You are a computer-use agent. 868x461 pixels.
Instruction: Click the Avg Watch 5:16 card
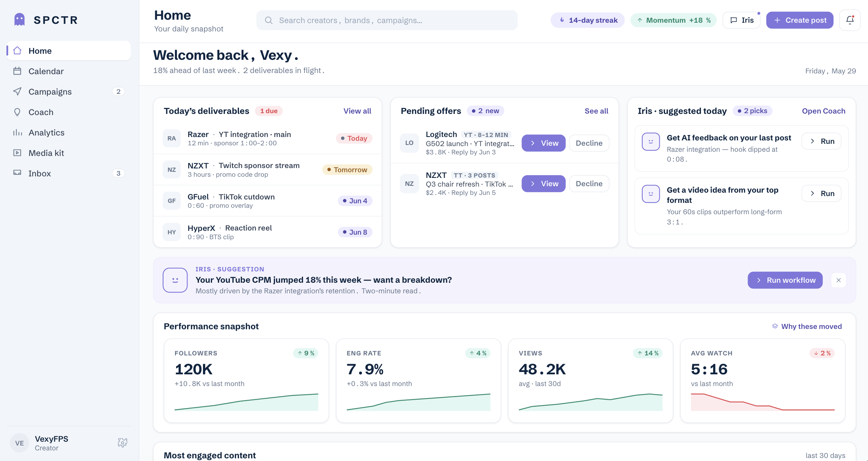point(763,381)
